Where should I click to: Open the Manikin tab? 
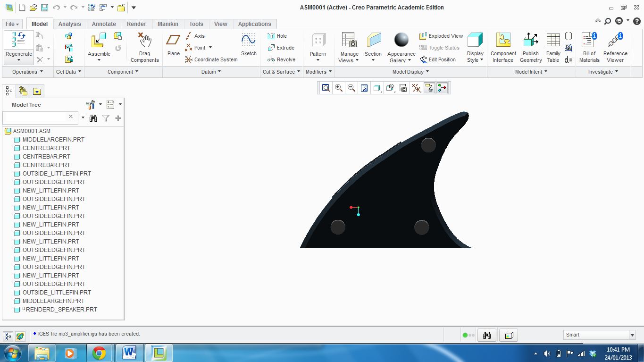(x=168, y=24)
